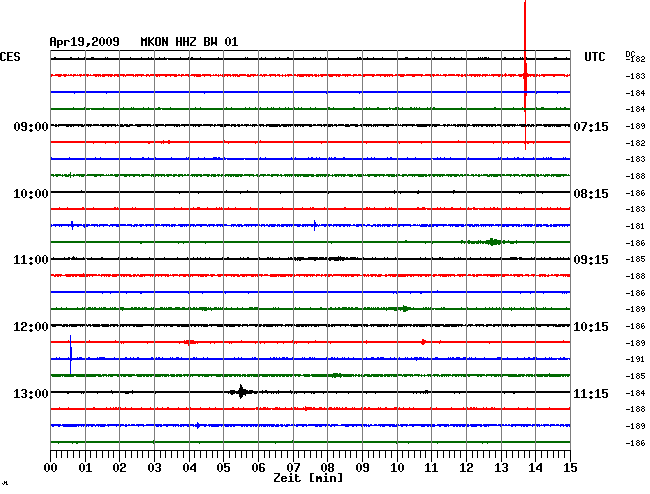Select the blue event near minute 04.2 below 13:00
650x494 pixels.
tap(198, 425)
